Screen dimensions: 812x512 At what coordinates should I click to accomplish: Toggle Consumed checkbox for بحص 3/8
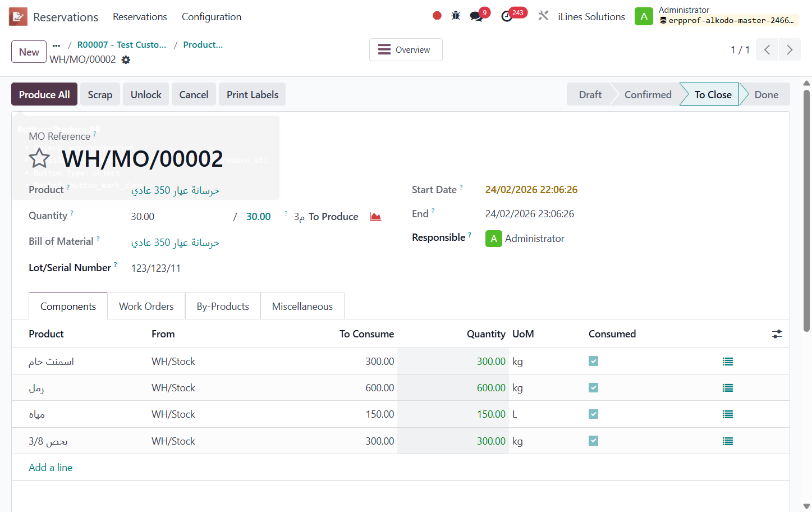(x=593, y=441)
